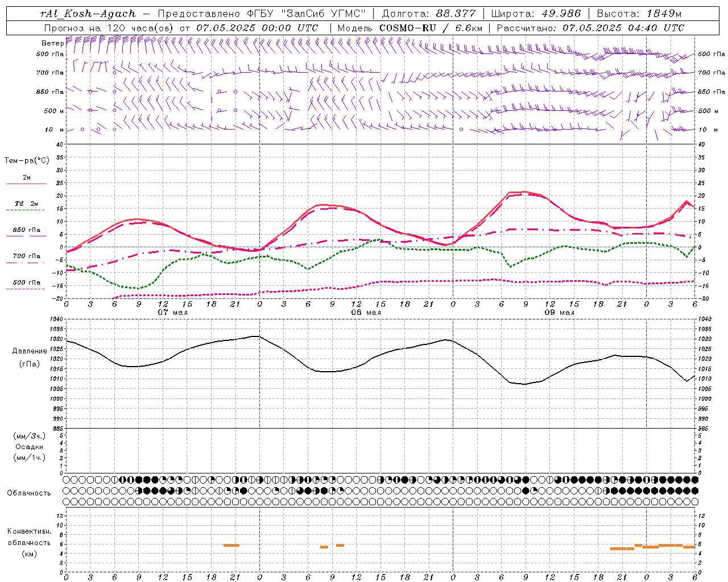This screenshot has width=728, height=582.
Task: Click the Тем-ра(°C) axis title
Action: pos(27,161)
